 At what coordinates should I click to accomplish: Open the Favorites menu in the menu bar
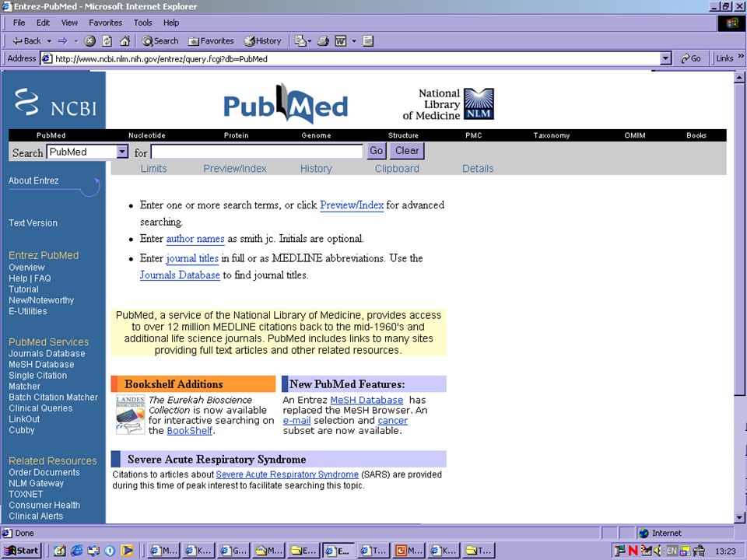coord(105,23)
